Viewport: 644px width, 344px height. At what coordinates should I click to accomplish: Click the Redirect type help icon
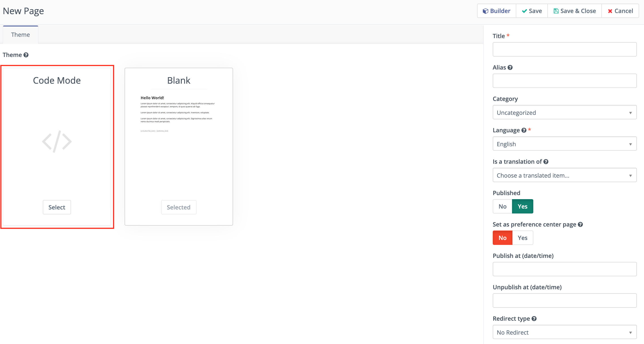534,318
